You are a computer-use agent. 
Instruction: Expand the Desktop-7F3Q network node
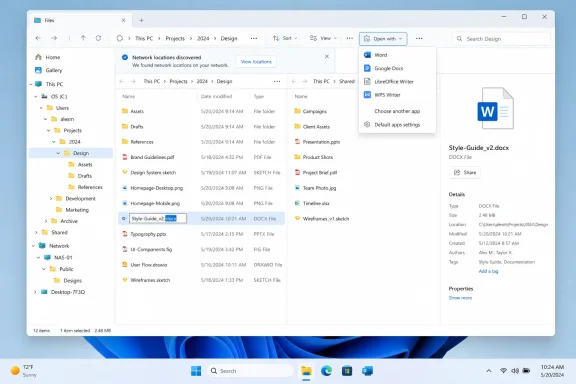pyautogui.click(x=35, y=292)
